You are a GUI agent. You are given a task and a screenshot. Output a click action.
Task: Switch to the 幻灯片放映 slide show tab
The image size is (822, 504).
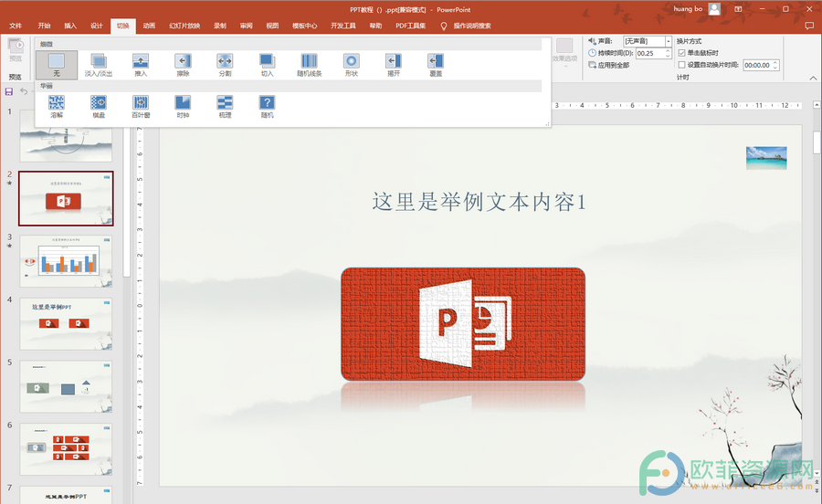click(x=184, y=26)
